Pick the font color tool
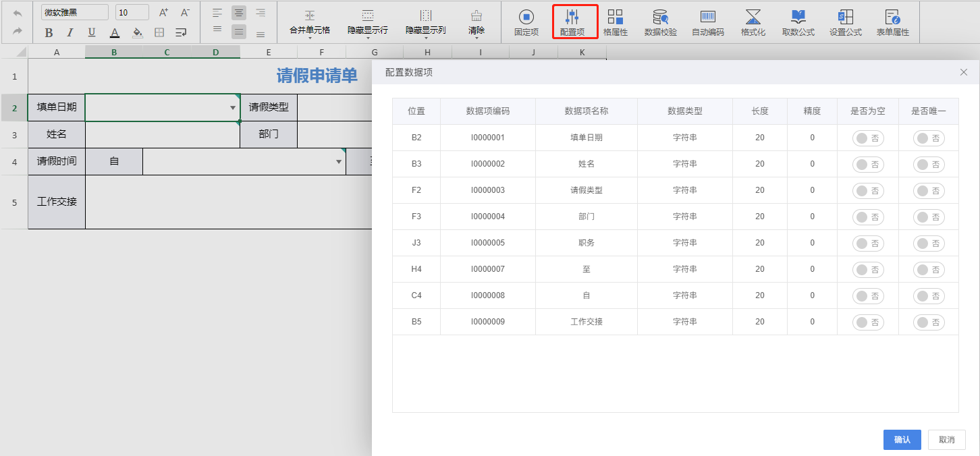This screenshot has width=980, height=456. (x=115, y=32)
